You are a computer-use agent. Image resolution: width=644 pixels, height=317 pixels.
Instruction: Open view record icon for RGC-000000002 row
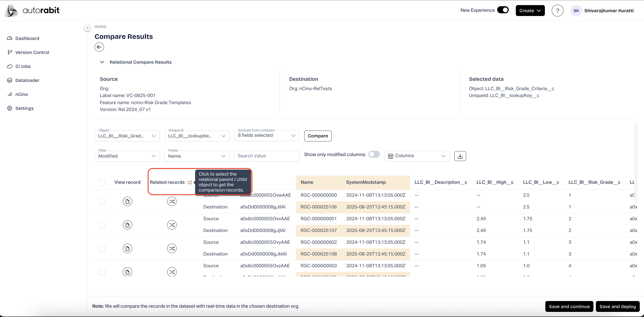[127, 248]
